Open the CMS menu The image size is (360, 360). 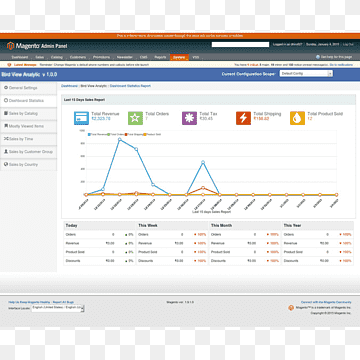(144, 57)
